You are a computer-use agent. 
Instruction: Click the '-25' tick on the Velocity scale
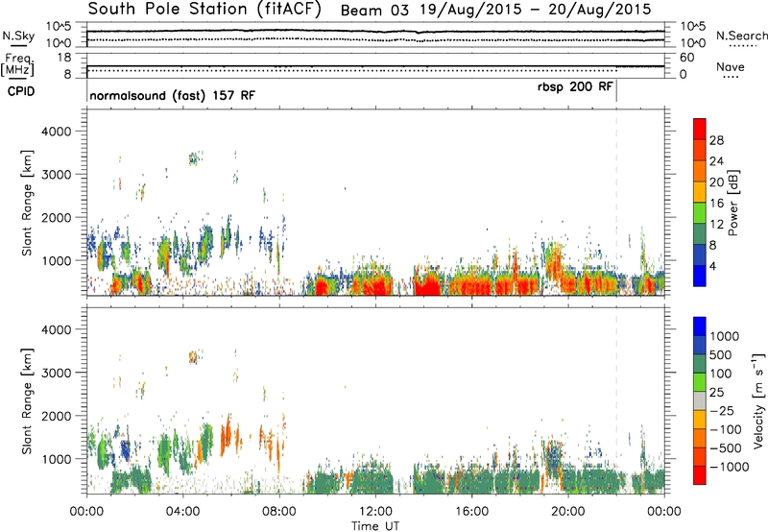pos(723,410)
